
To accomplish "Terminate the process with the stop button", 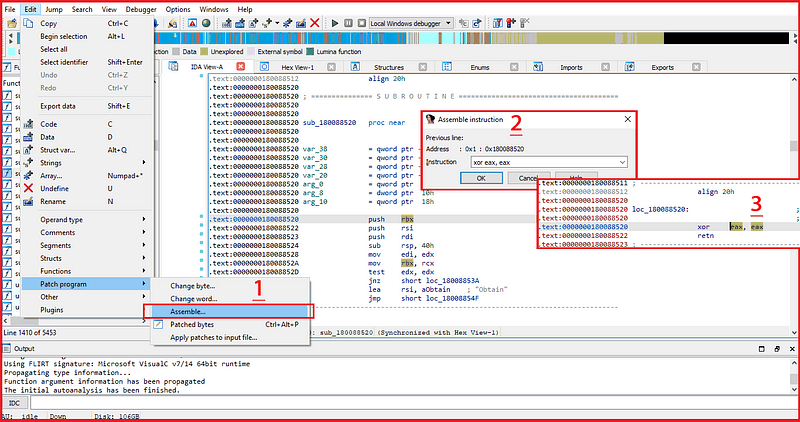I will pyautogui.click(x=362, y=23).
